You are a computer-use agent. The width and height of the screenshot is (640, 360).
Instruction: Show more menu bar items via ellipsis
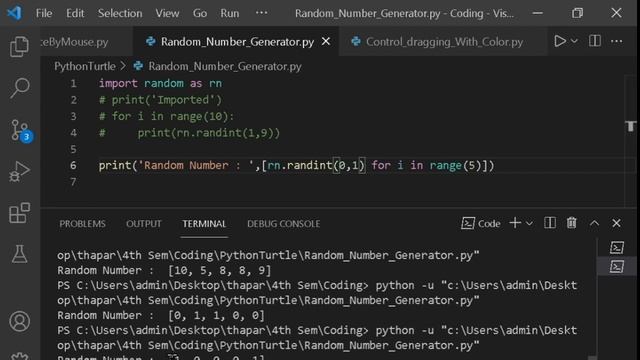click(261, 13)
